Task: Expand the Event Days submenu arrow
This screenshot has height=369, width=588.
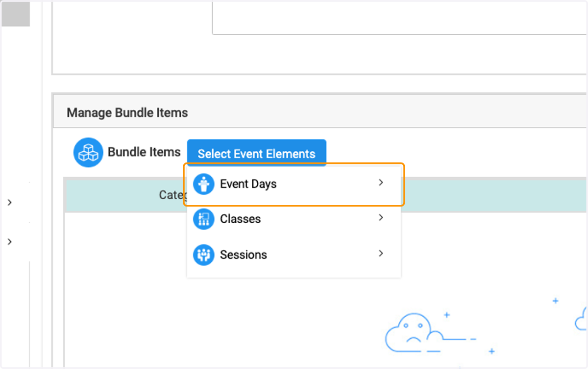Action: click(x=381, y=183)
